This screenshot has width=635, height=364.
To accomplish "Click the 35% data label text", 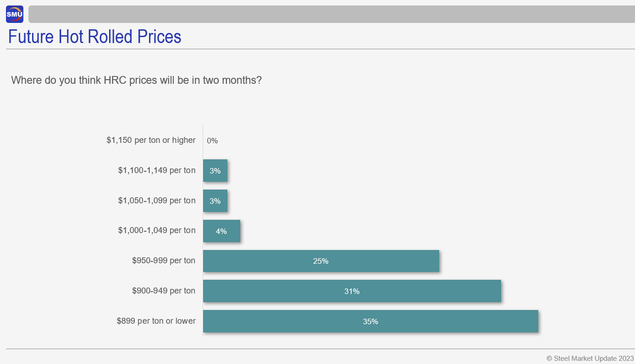I will (x=370, y=321).
